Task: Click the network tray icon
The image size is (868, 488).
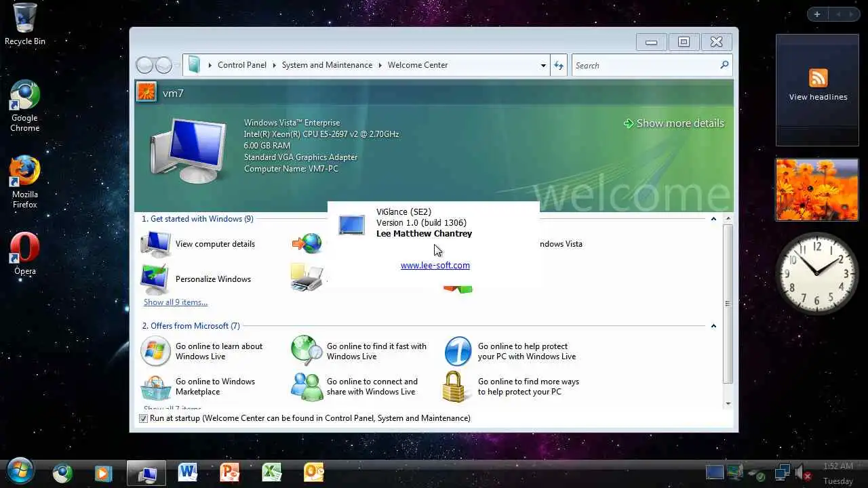Action: [783, 472]
